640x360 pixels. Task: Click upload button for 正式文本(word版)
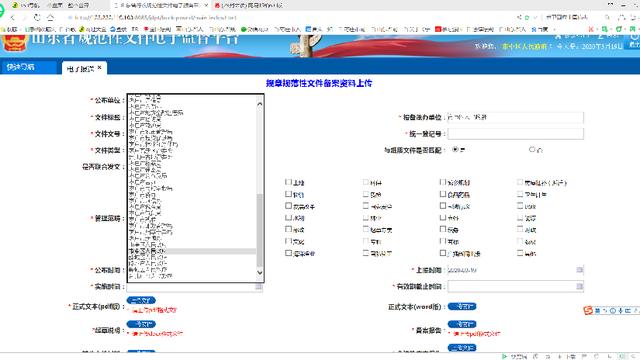462,306
